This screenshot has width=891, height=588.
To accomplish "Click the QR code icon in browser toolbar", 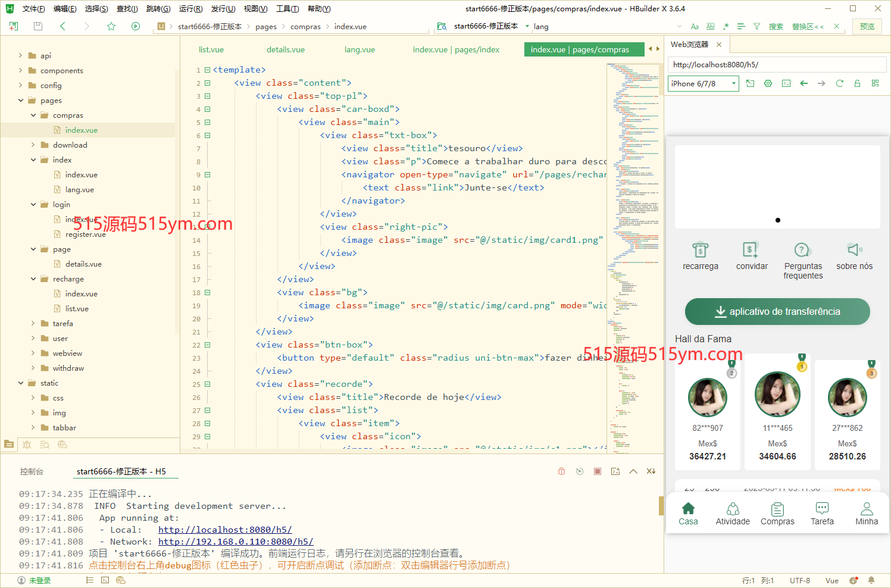I will tap(875, 83).
